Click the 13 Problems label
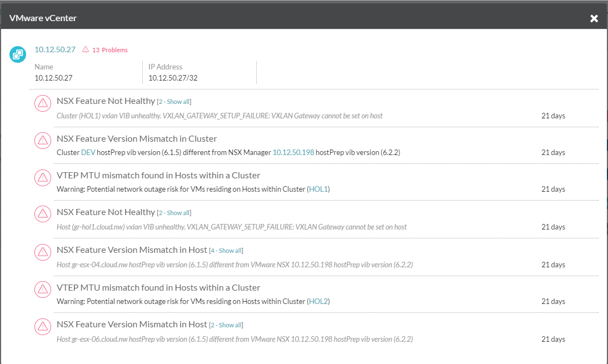 tap(110, 50)
